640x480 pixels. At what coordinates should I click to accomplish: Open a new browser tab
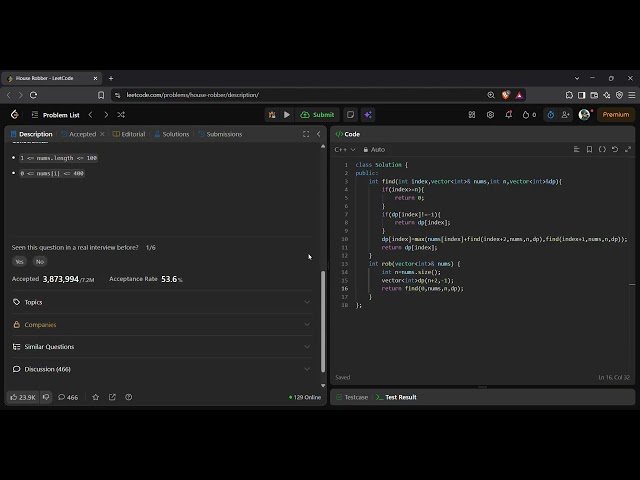[x=111, y=78]
